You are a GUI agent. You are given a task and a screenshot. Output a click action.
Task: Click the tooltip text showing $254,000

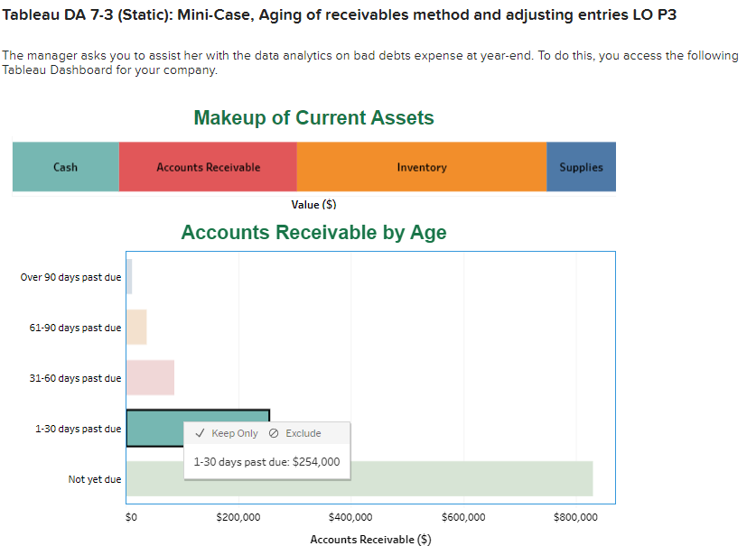coord(266,461)
